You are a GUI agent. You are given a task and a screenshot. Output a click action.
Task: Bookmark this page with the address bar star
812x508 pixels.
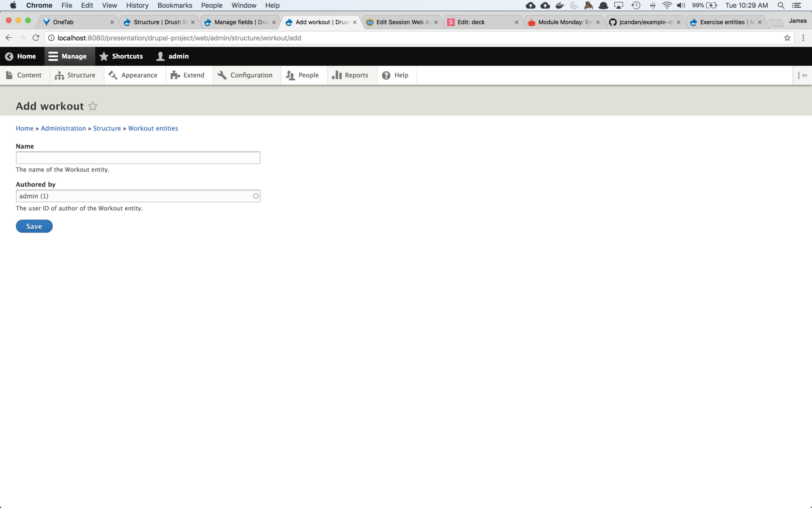(x=787, y=38)
